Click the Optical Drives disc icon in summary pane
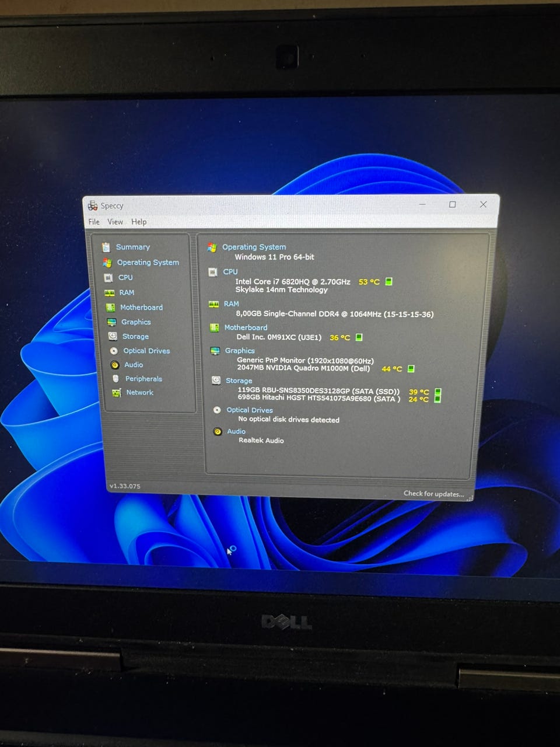This screenshot has width=560, height=747. pyautogui.click(x=217, y=410)
